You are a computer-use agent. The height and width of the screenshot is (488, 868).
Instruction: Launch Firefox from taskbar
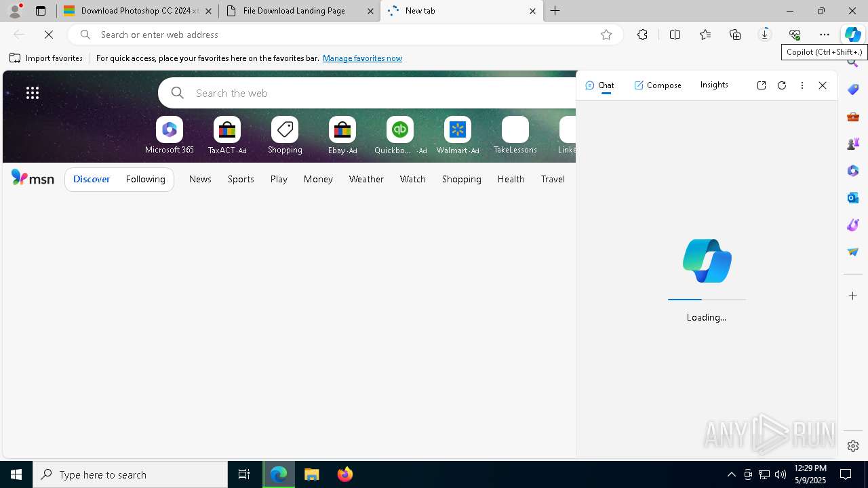point(345,474)
